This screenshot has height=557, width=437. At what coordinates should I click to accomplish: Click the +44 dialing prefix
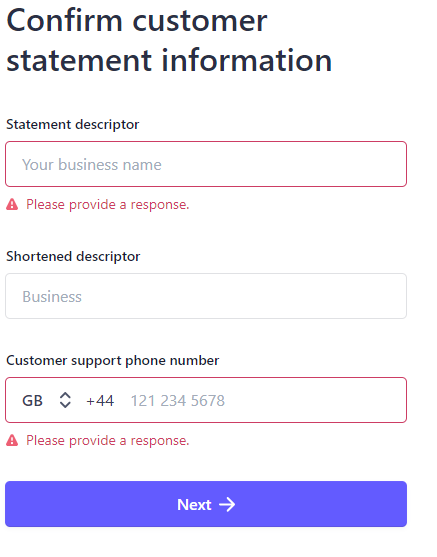point(100,401)
